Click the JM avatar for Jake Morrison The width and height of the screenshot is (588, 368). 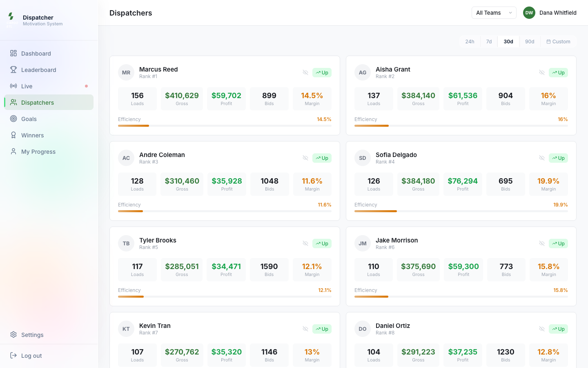click(363, 243)
